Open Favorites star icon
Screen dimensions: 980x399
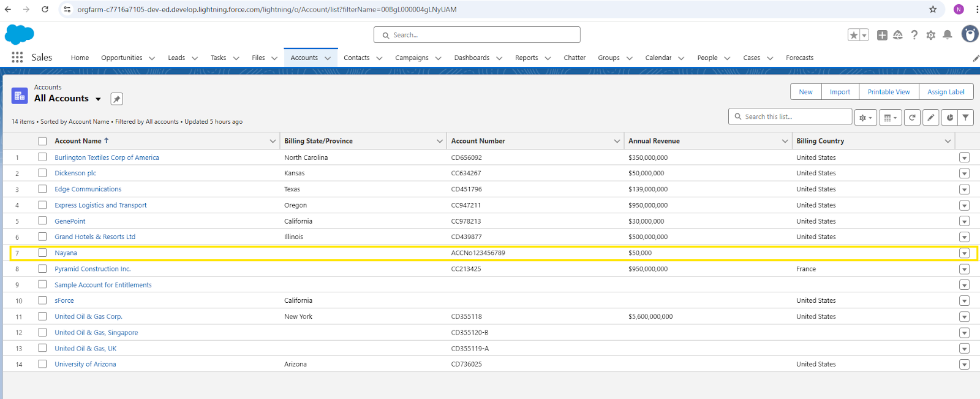point(854,35)
